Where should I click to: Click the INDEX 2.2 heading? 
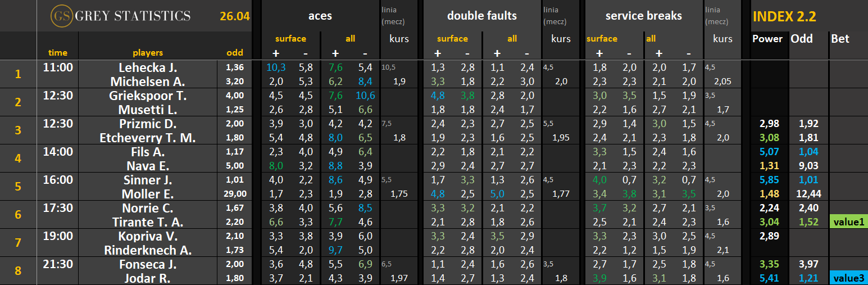point(784,16)
